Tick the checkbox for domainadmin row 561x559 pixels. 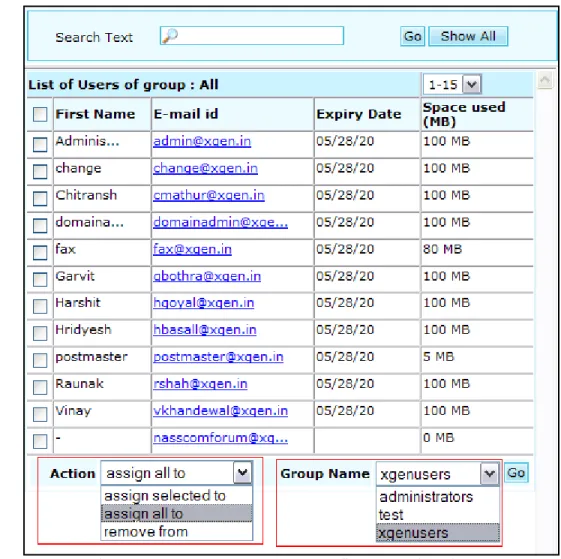(x=40, y=225)
